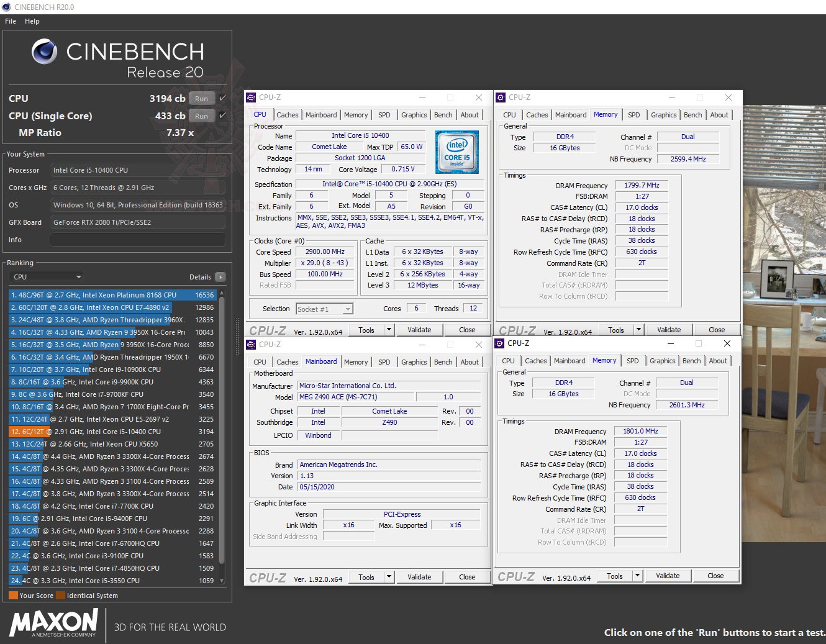Toggle the CPU test checkbox
Viewport: 826px width, 644px height.
[x=222, y=98]
